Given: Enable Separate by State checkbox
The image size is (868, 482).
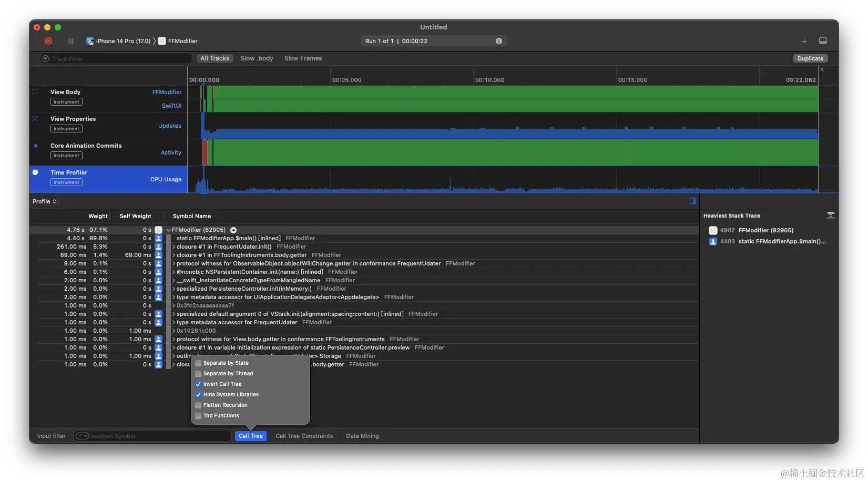Looking at the screenshot, I should (198, 363).
